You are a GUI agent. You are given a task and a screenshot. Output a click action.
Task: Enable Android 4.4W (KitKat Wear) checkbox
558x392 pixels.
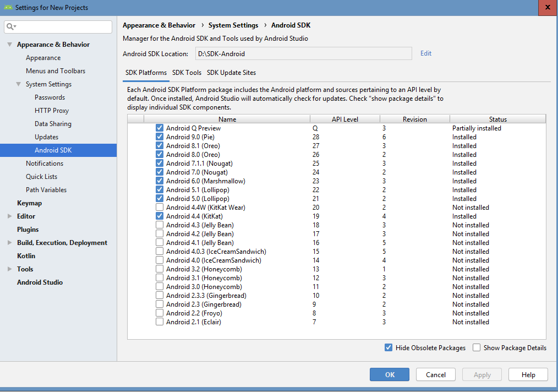[x=160, y=208]
